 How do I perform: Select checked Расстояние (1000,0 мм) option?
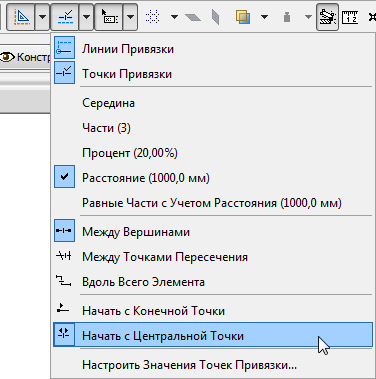coord(213,178)
